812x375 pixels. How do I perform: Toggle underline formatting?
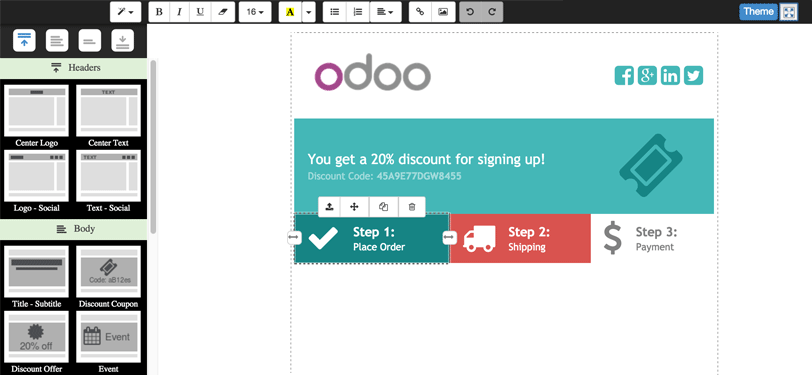point(200,12)
